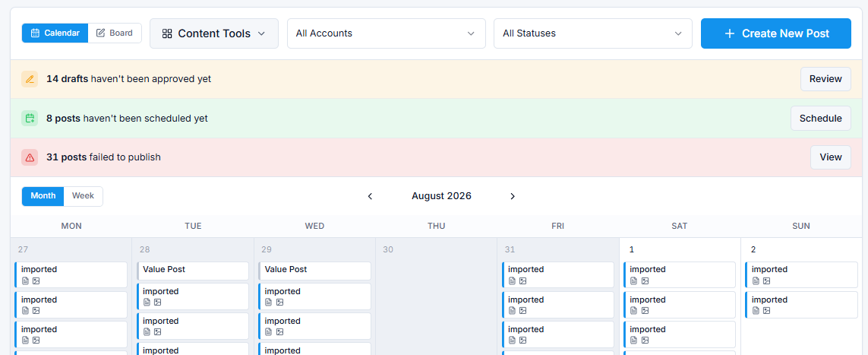Click the 31 posts failed text

click(x=103, y=157)
